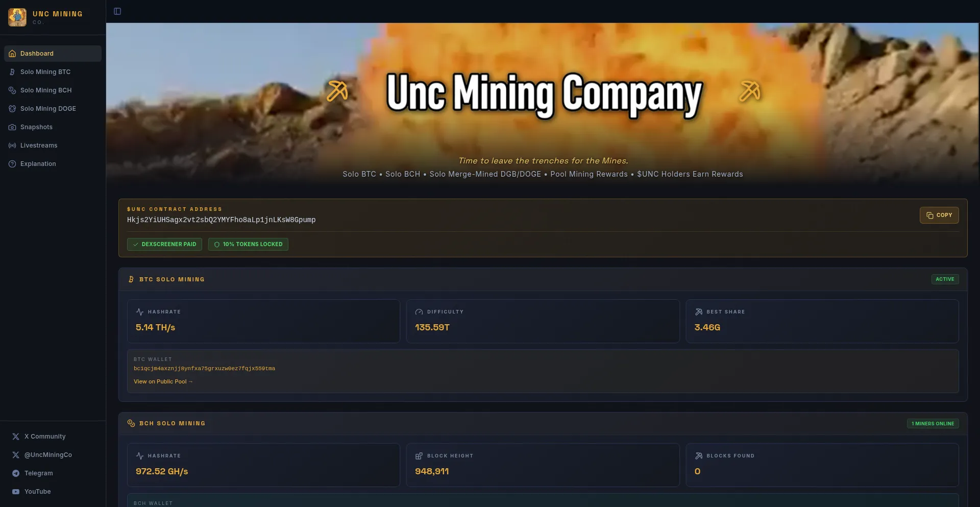
Task: Click the pickaxe icon left of banner title
Action: tap(337, 91)
